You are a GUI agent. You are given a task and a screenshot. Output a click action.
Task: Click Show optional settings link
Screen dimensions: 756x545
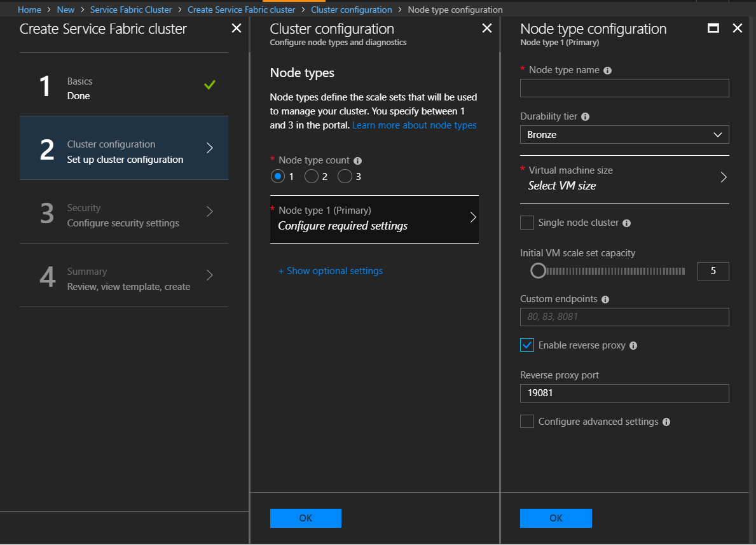click(x=331, y=271)
